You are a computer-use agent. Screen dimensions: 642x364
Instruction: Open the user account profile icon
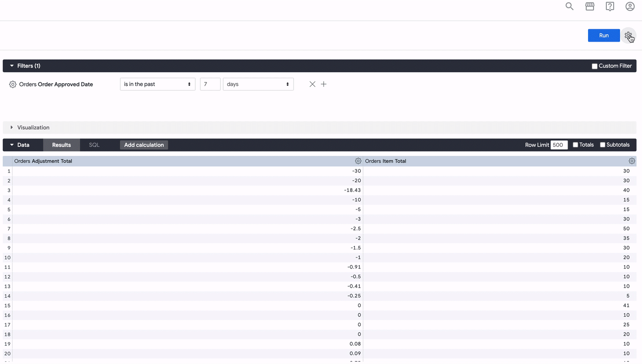630,6
